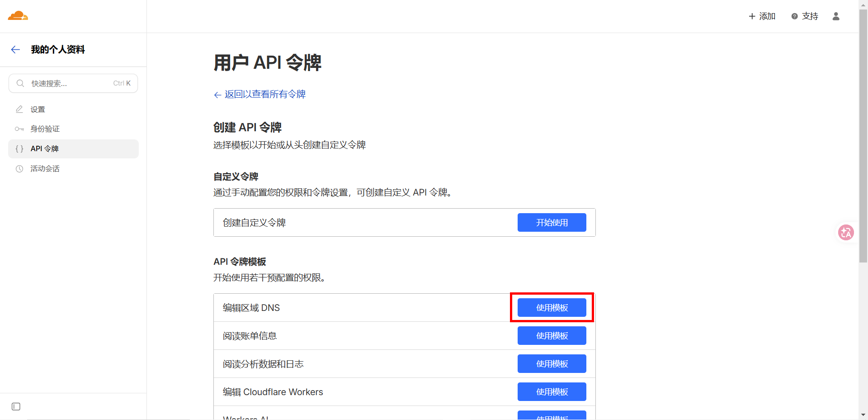Click 开始使用 for custom token

(552, 223)
